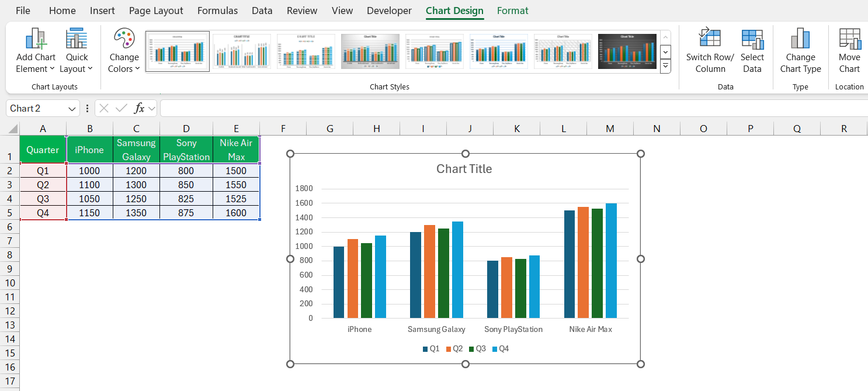Select the Quarter header cell
The width and height of the screenshot is (868, 391).
[x=43, y=150]
